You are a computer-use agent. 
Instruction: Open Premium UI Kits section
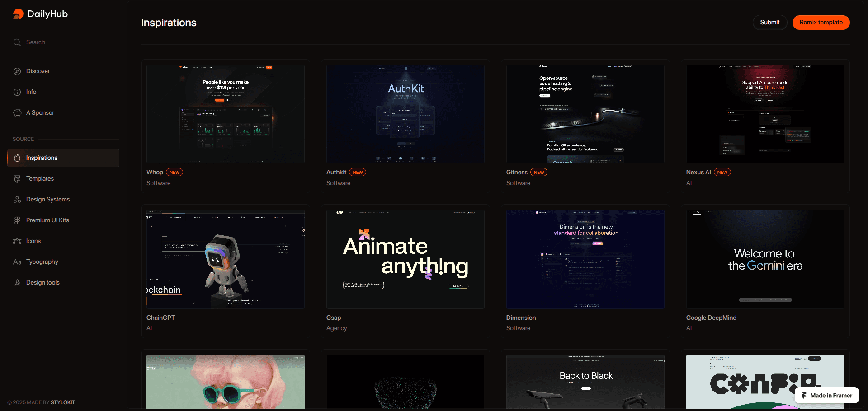(63, 220)
